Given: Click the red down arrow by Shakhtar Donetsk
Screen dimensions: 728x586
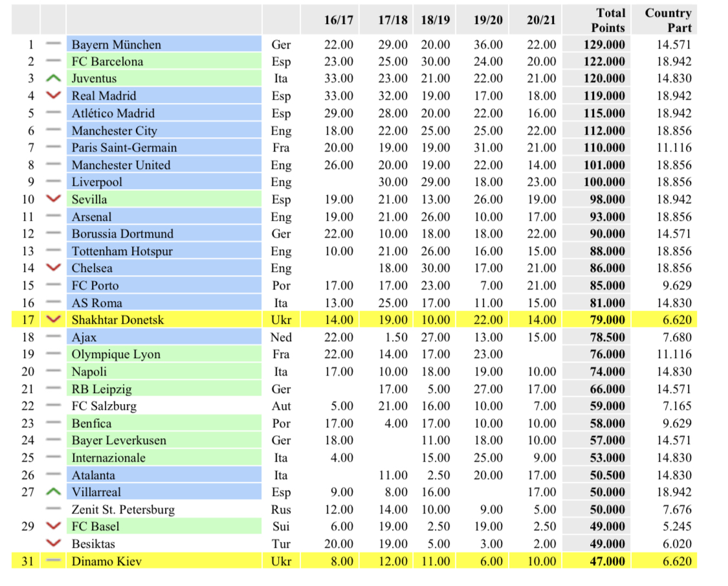Looking at the screenshot, I should pos(54,320).
